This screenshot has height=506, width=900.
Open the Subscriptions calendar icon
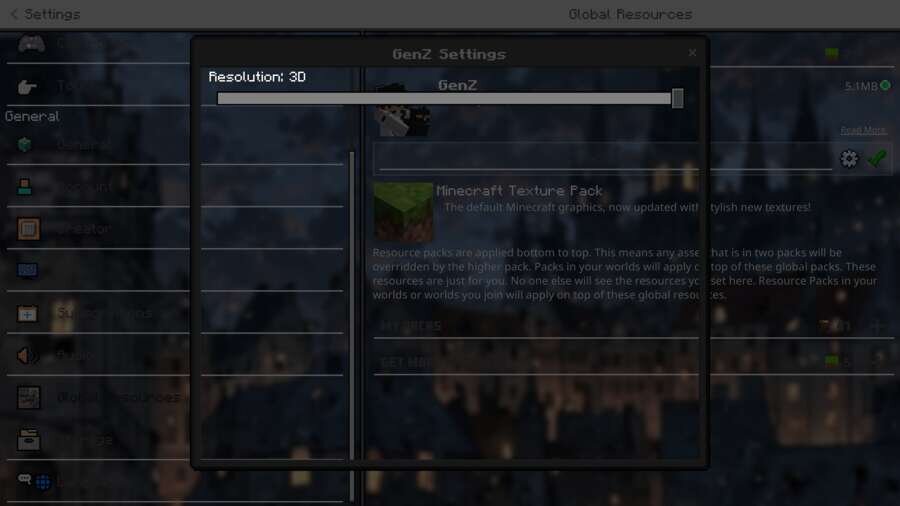coord(27,313)
